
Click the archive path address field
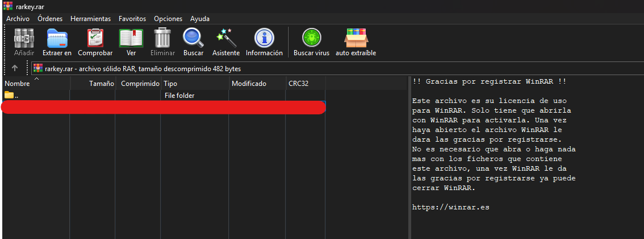point(337,68)
